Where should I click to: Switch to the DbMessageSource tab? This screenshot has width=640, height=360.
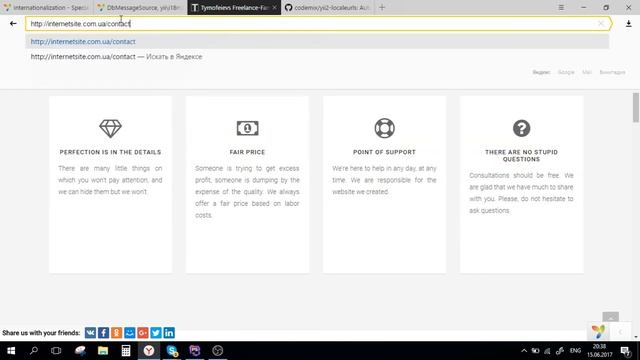[x=140, y=7]
